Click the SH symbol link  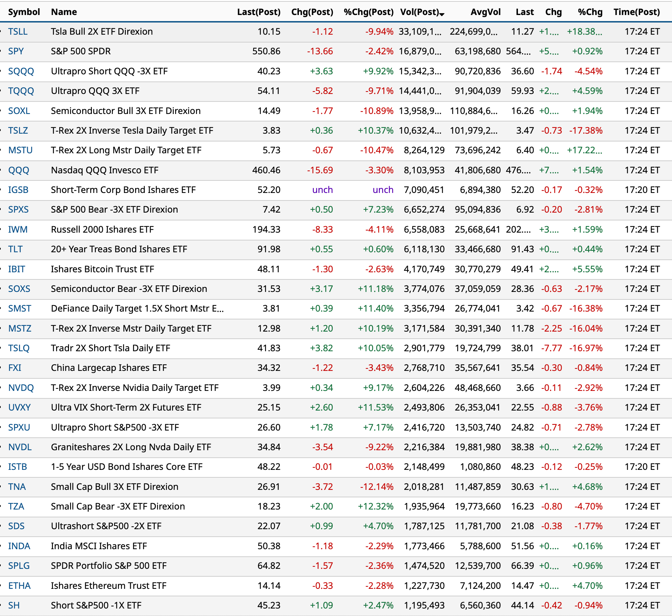pyautogui.click(x=14, y=606)
